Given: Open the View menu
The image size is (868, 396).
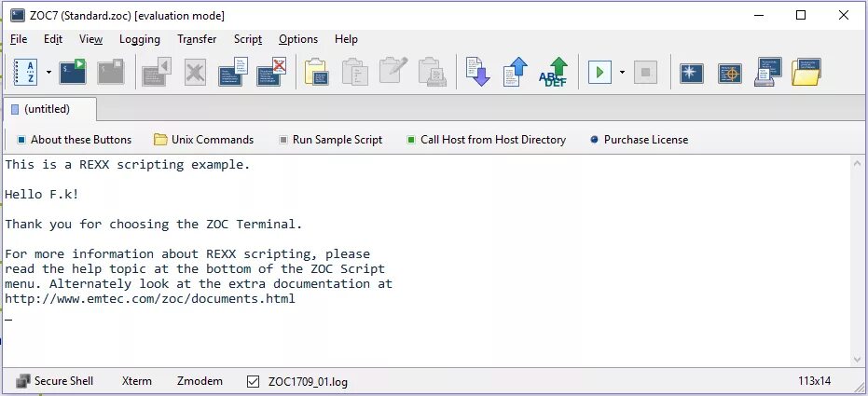Looking at the screenshot, I should pyautogui.click(x=90, y=39).
